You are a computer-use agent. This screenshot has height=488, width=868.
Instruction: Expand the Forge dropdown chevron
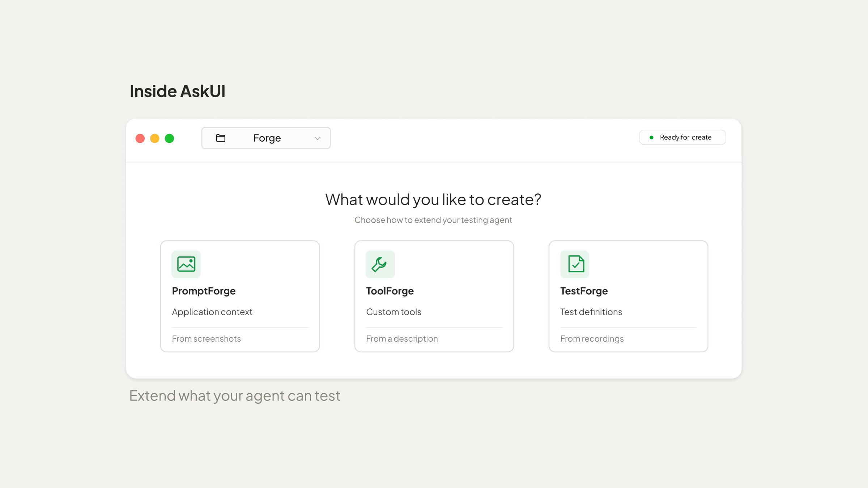pyautogui.click(x=318, y=138)
